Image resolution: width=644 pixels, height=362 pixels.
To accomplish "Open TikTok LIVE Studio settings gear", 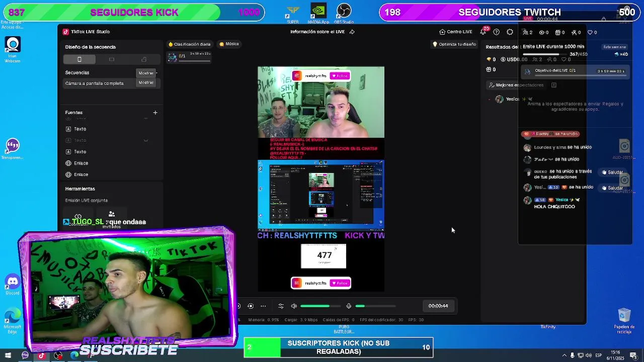I will point(510,32).
